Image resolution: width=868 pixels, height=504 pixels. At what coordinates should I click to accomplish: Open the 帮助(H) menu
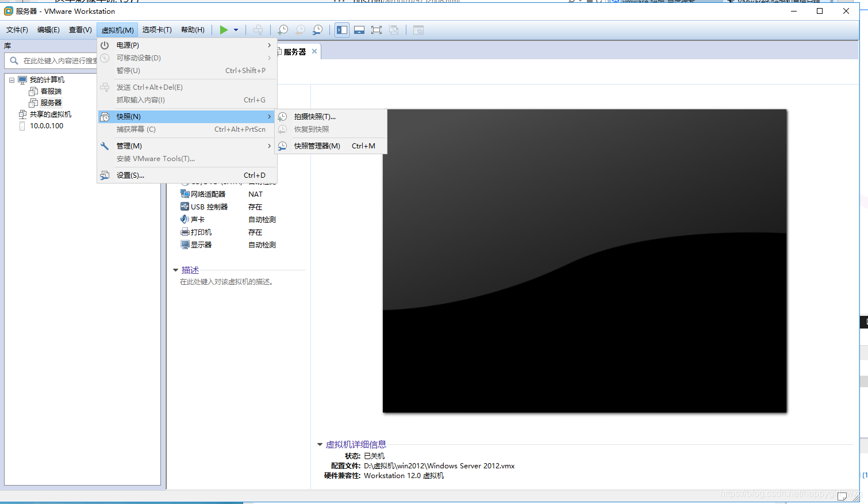pyautogui.click(x=193, y=30)
